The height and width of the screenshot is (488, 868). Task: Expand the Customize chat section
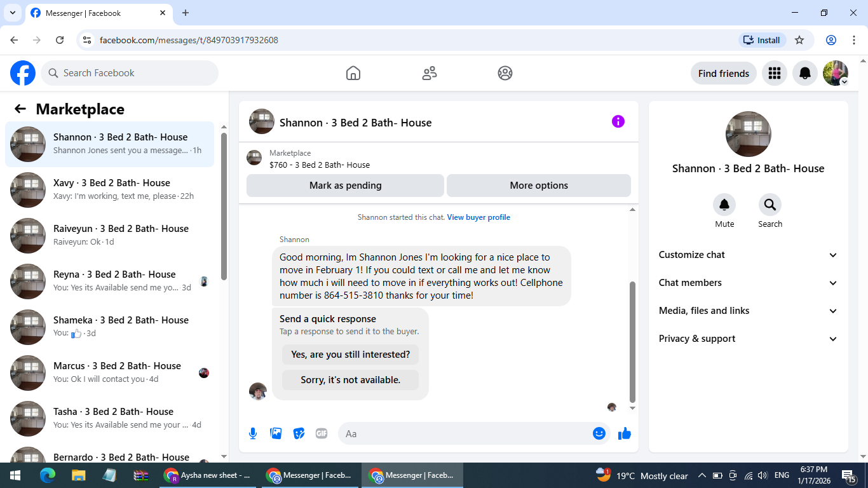pyautogui.click(x=749, y=255)
